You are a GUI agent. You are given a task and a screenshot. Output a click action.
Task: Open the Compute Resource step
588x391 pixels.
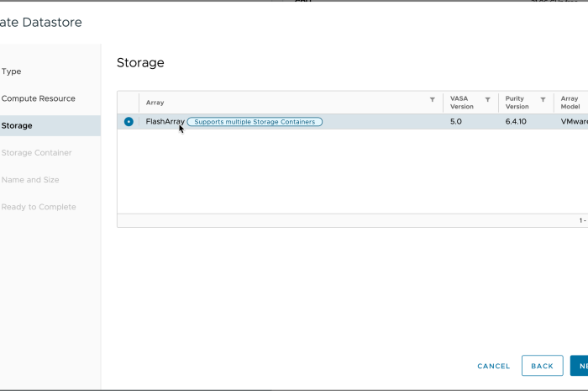pos(39,98)
